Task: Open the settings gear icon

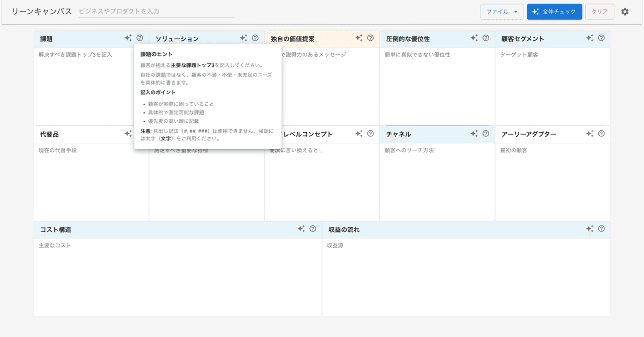Action: click(x=624, y=11)
